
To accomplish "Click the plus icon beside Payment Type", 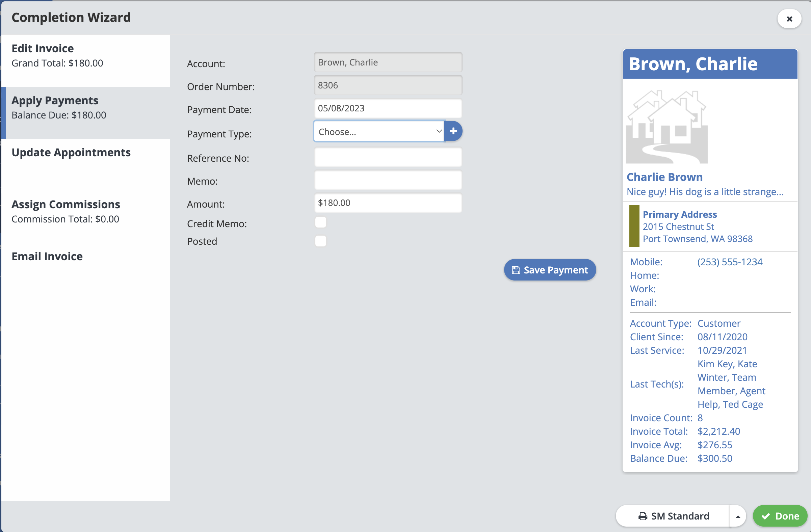I will tap(453, 131).
